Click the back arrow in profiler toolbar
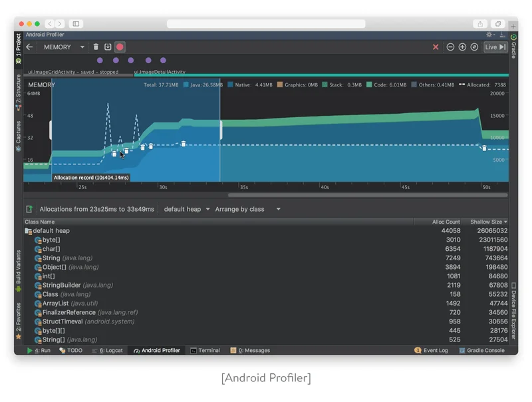Viewport: 532px width, 402px height. [29, 47]
